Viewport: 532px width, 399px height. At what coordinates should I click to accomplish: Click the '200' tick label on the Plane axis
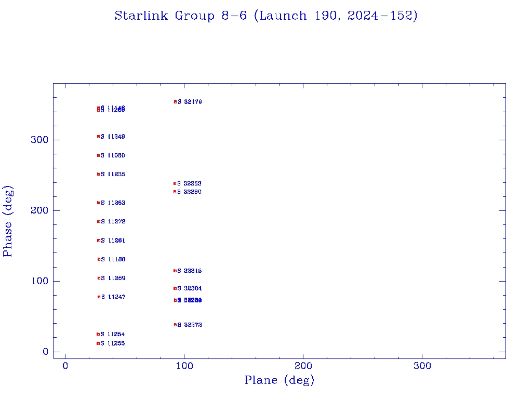303,366
